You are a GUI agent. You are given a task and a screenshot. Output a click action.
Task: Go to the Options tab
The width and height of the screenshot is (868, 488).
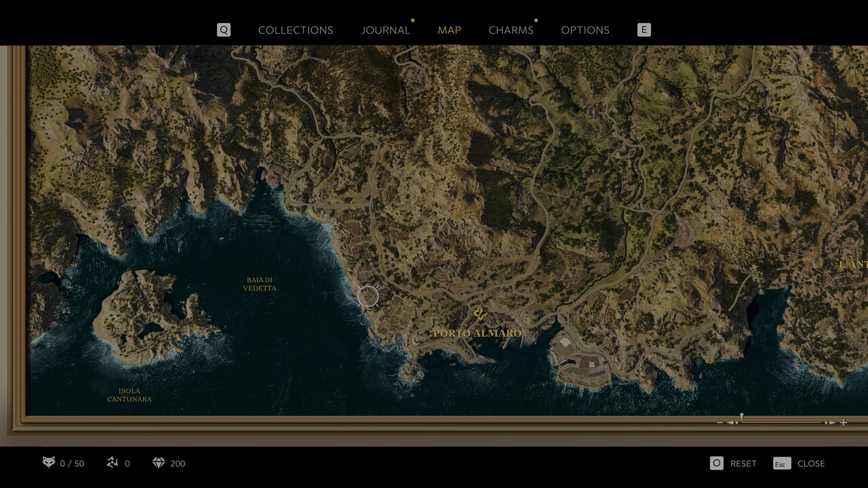pyautogui.click(x=585, y=30)
